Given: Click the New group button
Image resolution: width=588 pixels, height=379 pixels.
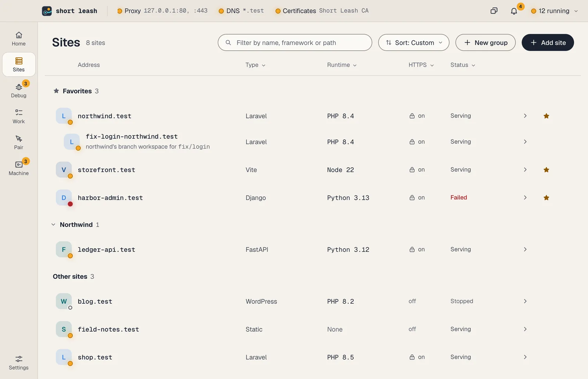Looking at the screenshot, I should point(485,43).
